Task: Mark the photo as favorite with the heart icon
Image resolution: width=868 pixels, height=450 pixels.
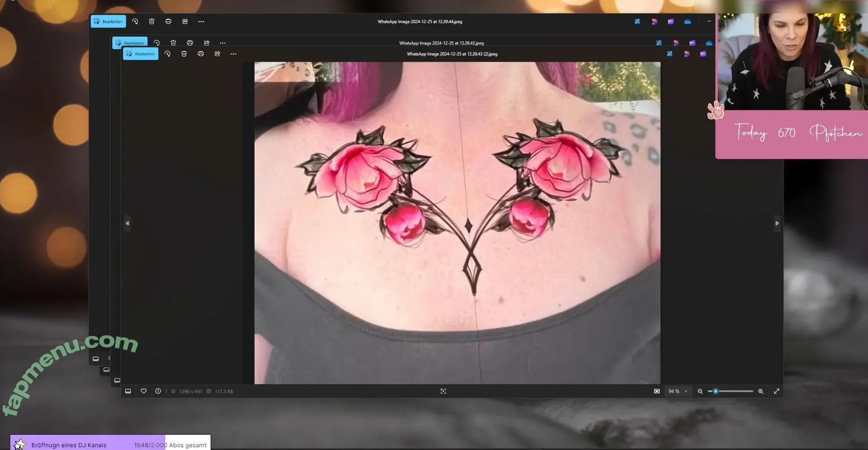Action: tap(144, 391)
